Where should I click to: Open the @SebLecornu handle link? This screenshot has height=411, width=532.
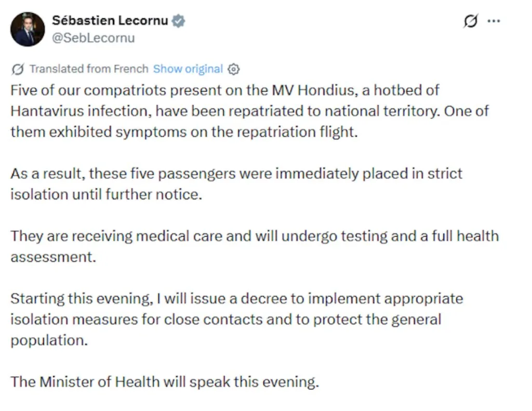coord(94,38)
